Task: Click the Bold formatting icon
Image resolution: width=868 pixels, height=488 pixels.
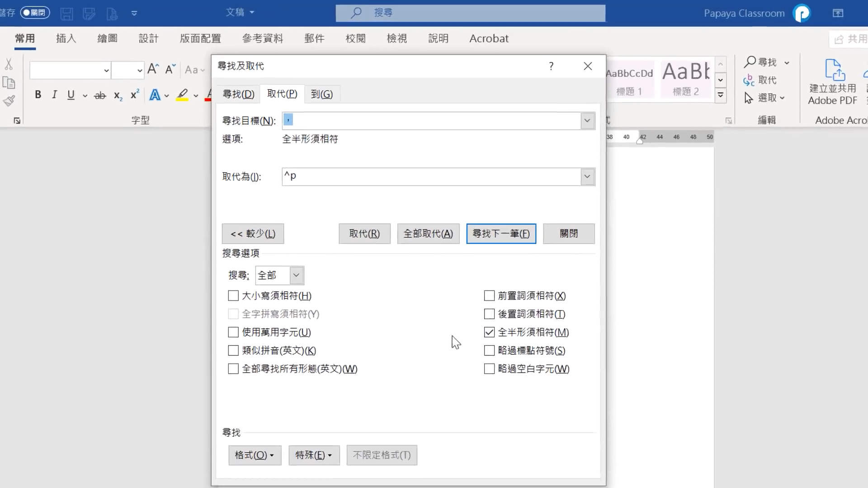Action: pos(38,95)
